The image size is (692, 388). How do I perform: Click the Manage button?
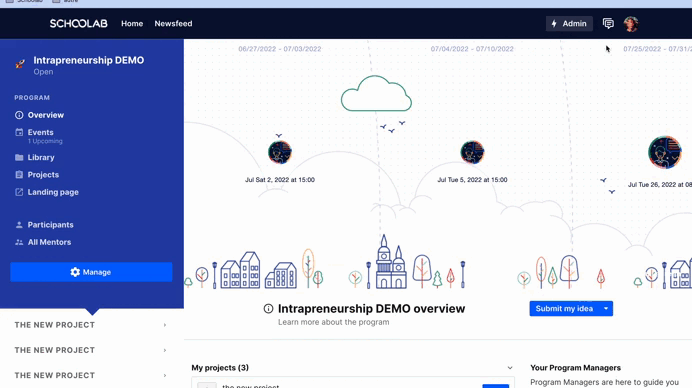91,272
